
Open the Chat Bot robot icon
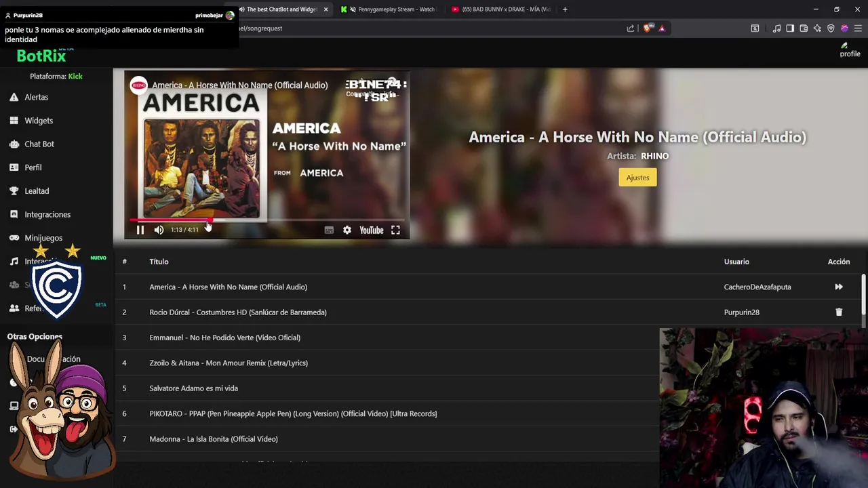(x=14, y=144)
